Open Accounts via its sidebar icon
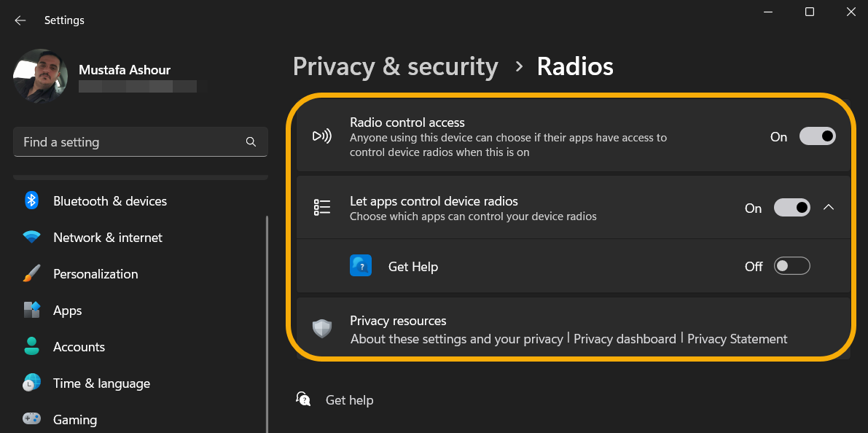Image resolution: width=868 pixels, height=433 pixels. (31, 346)
